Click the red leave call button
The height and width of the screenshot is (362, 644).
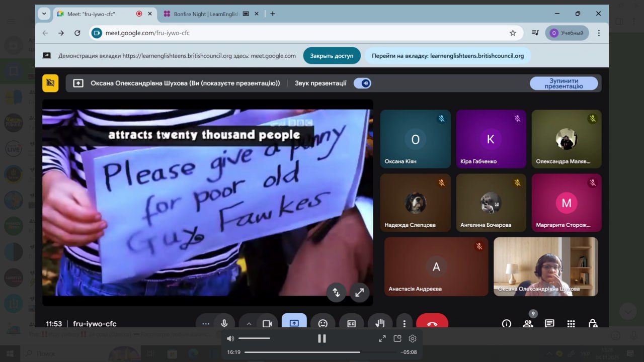tap(432, 323)
